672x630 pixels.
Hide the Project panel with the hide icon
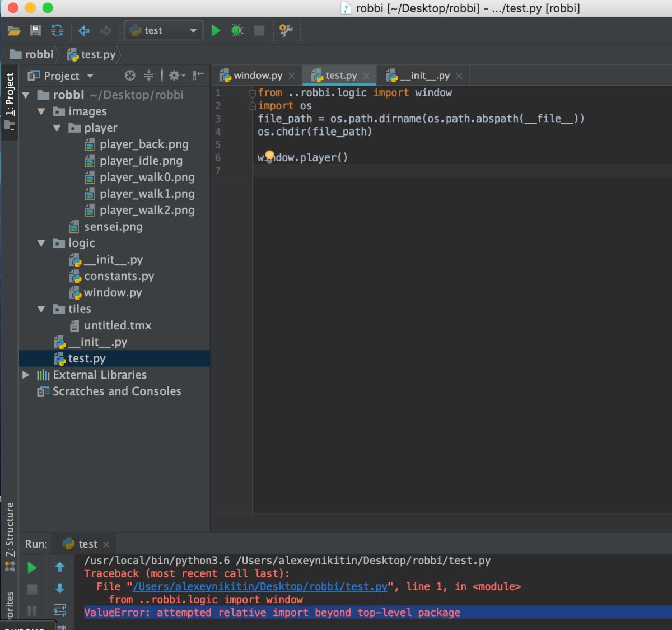tap(198, 75)
